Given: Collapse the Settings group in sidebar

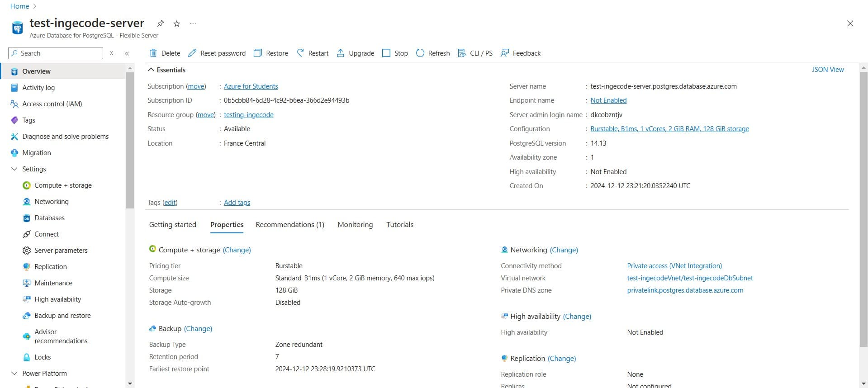Looking at the screenshot, I should (x=14, y=169).
